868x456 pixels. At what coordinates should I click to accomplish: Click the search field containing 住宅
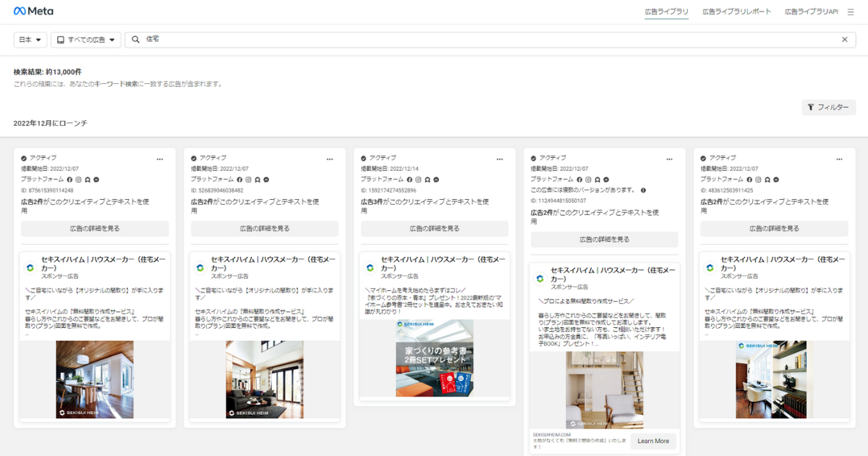point(490,40)
